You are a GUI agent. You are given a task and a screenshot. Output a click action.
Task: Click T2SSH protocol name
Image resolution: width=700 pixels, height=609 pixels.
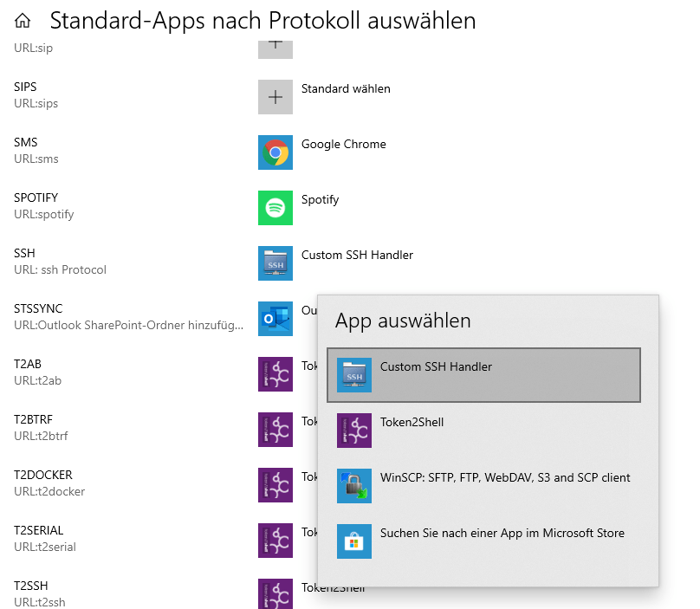point(31,586)
